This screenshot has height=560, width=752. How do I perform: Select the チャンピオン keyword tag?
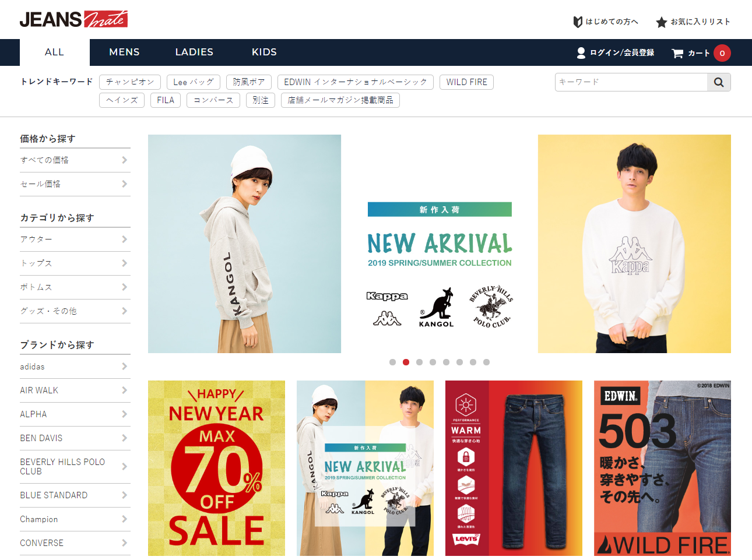pyautogui.click(x=130, y=82)
